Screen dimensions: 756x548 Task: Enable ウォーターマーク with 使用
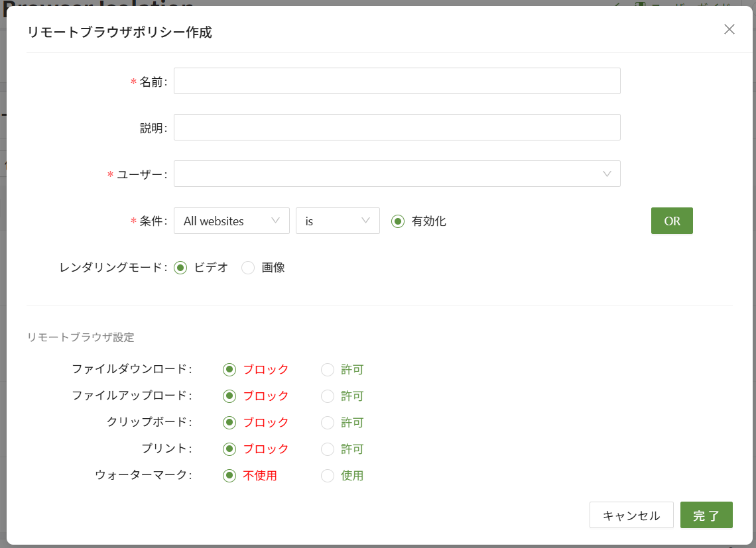328,476
